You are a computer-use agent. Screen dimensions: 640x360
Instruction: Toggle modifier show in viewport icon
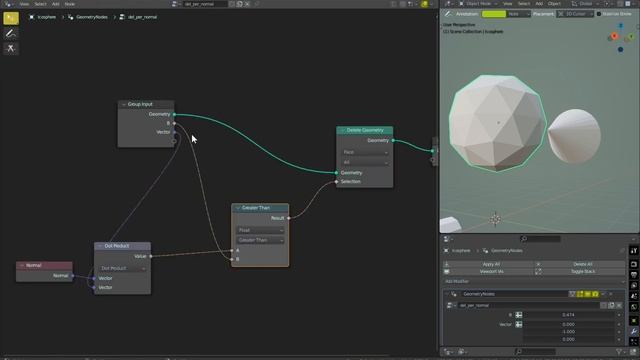588,294
